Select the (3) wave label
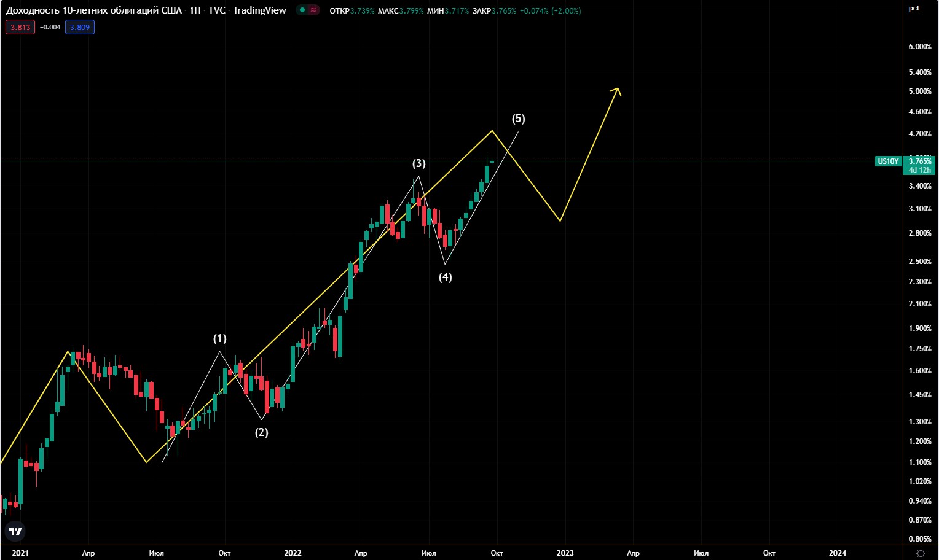 tap(418, 163)
